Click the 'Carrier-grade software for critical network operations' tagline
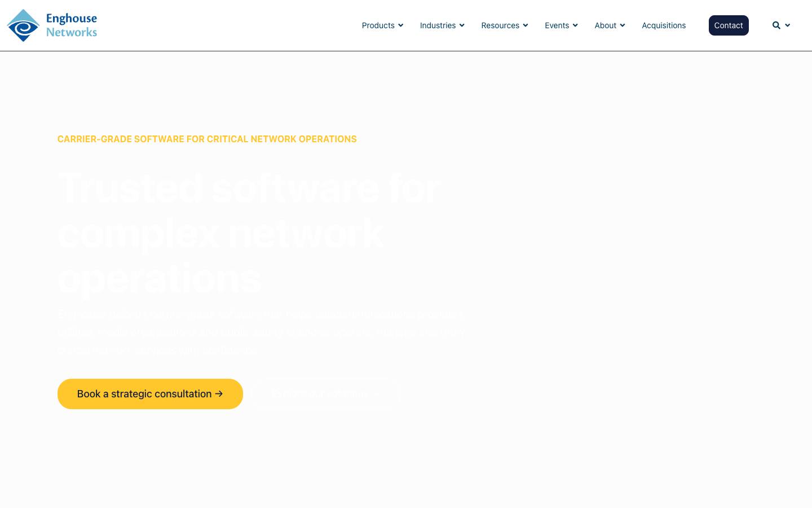This screenshot has height=508, width=812. [x=207, y=139]
